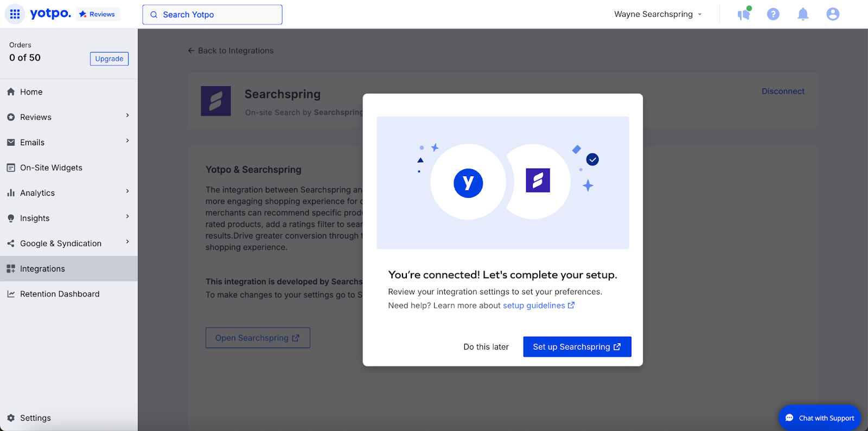Focus the Search Yotpo field

pyautogui.click(x=212, y=15)
